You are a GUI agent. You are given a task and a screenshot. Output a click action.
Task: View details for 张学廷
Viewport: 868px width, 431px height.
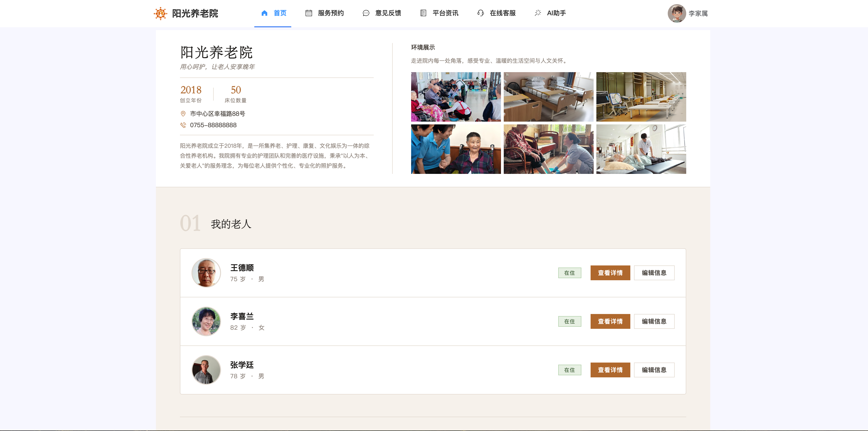click(610, 370)
